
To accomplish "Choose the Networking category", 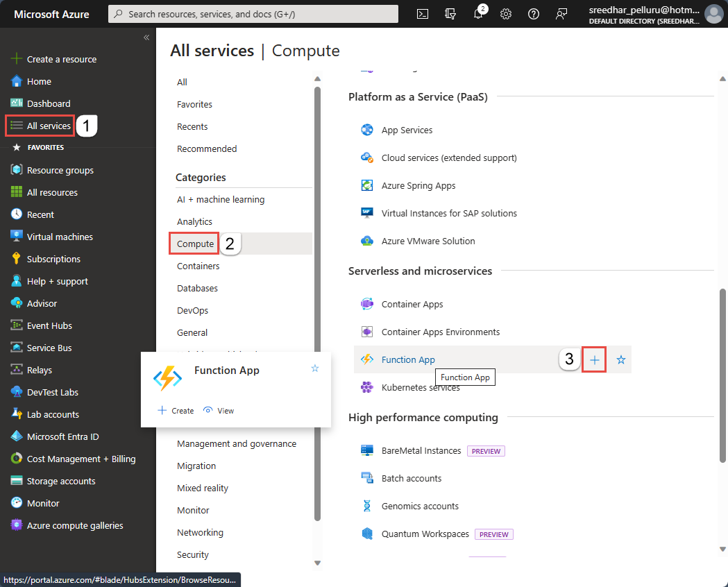I will [x=200, y=532].
